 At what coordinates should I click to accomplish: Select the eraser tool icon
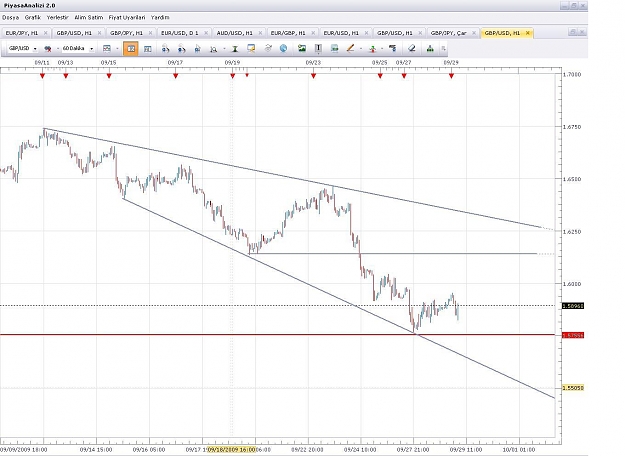point(412,49)
